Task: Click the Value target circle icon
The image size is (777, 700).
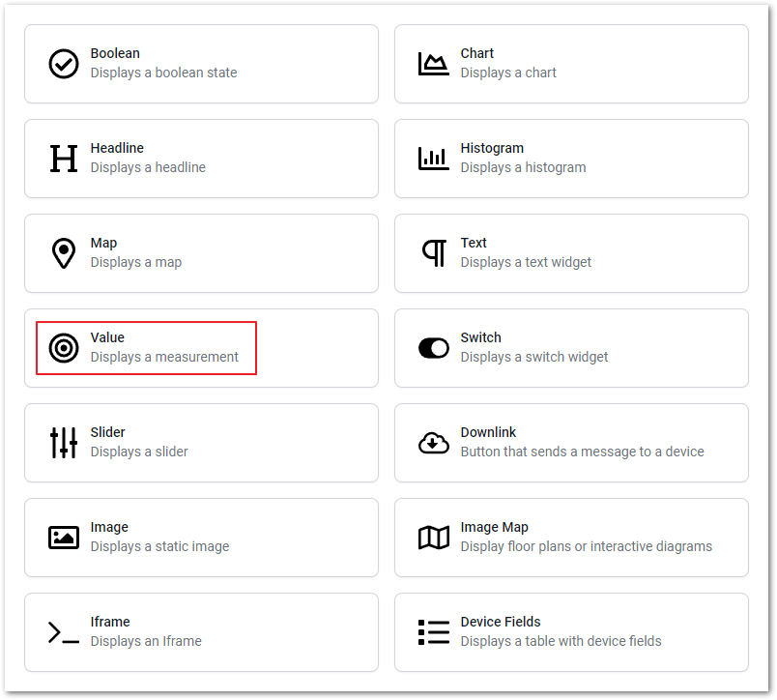Action: point(64,348)
